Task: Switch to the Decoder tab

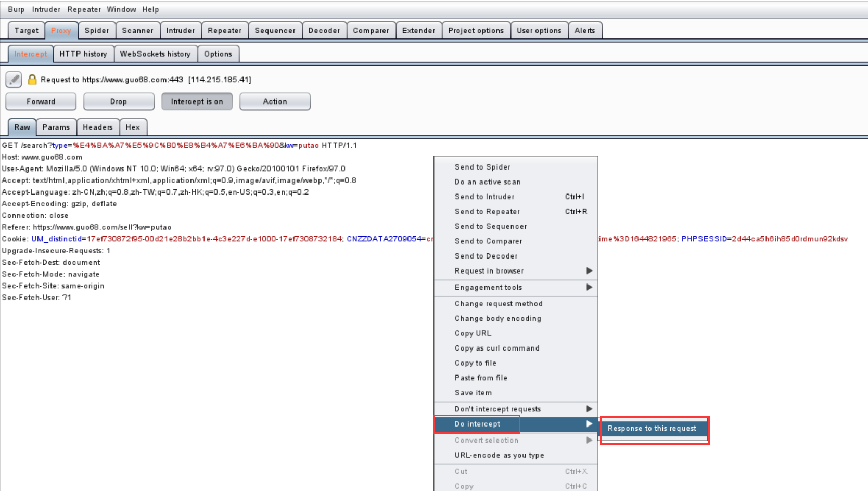Action: pos(324,30)
